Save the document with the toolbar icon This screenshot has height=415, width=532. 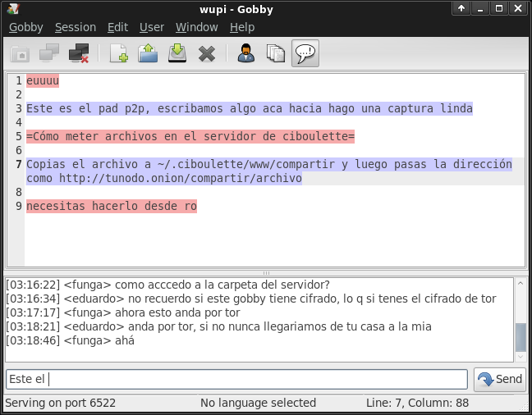pos(177,54)
